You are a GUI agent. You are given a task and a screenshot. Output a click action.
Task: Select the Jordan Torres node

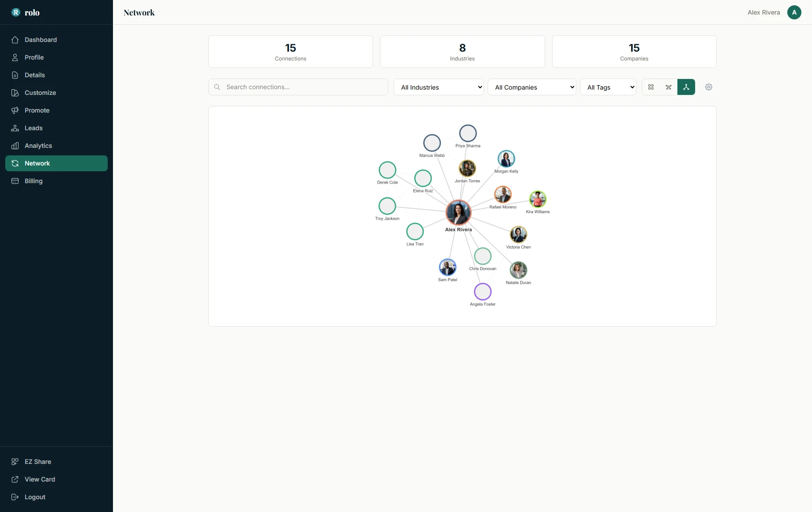click(467, 168)
